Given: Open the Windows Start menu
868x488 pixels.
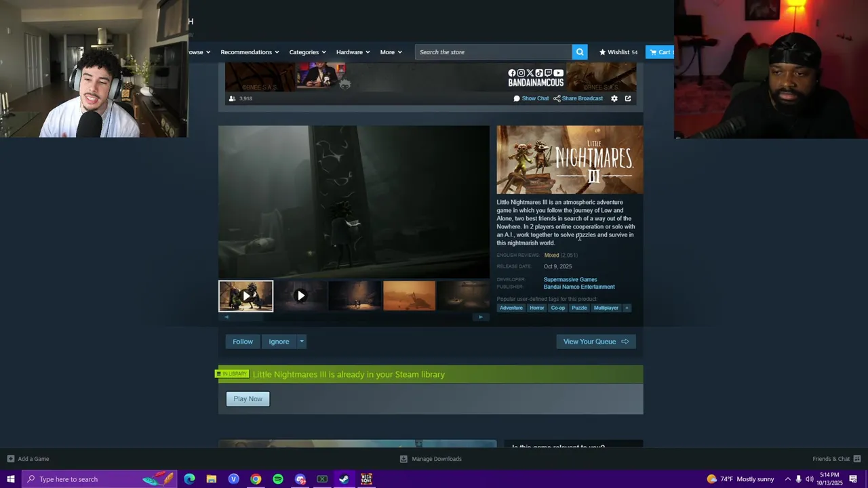Looking at the screenshot, I should [x=10, y=479].
